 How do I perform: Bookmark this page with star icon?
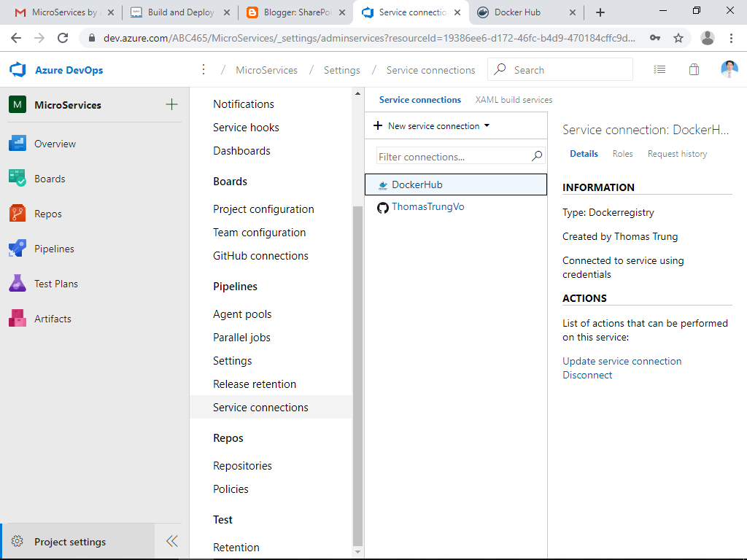[x=678, y=38]
